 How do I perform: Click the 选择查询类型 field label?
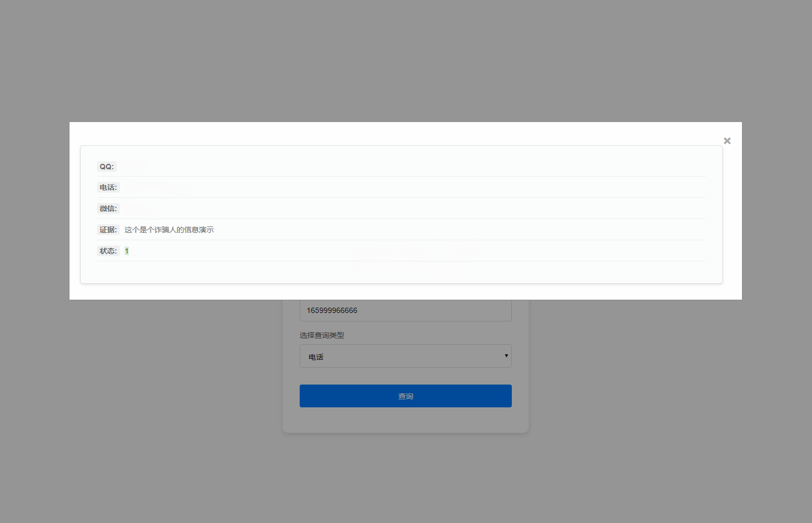pos(322,335)
